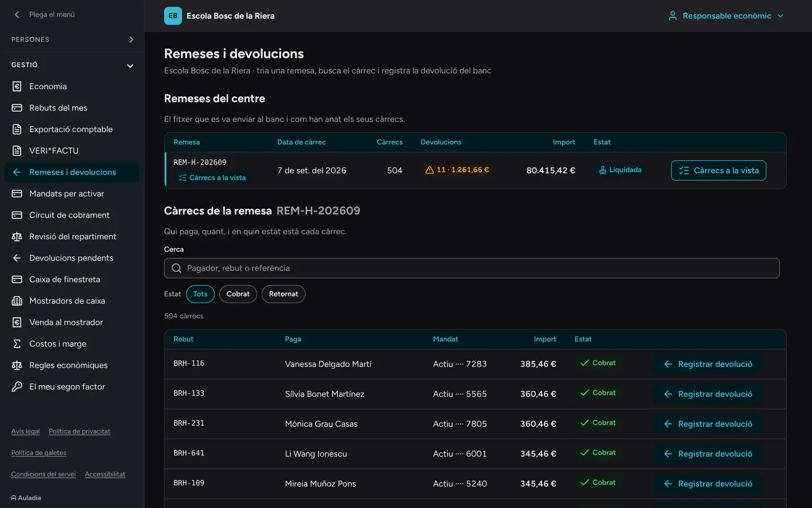Register return for Li Wang Ionescu
This screenshot has height=508, width=812.
click(708, 454)
